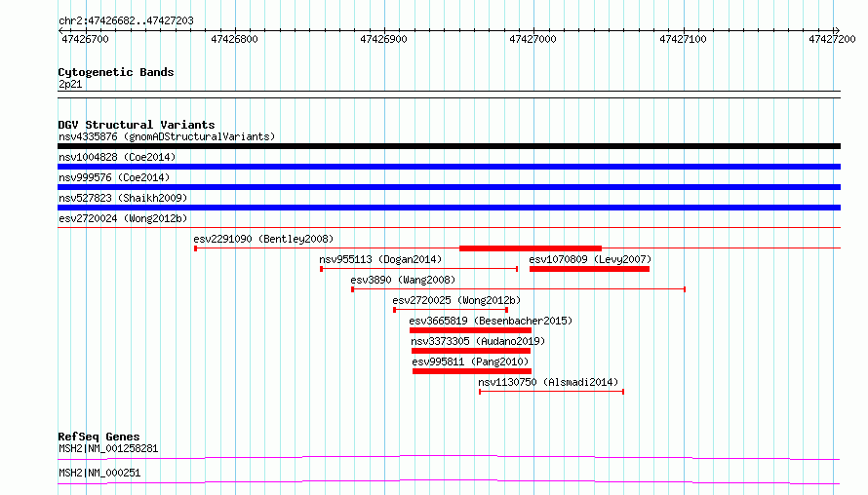Click ruler tick label 47426800
The width and height of the screenshot is (868, 495).
click(x=234, y=39)
